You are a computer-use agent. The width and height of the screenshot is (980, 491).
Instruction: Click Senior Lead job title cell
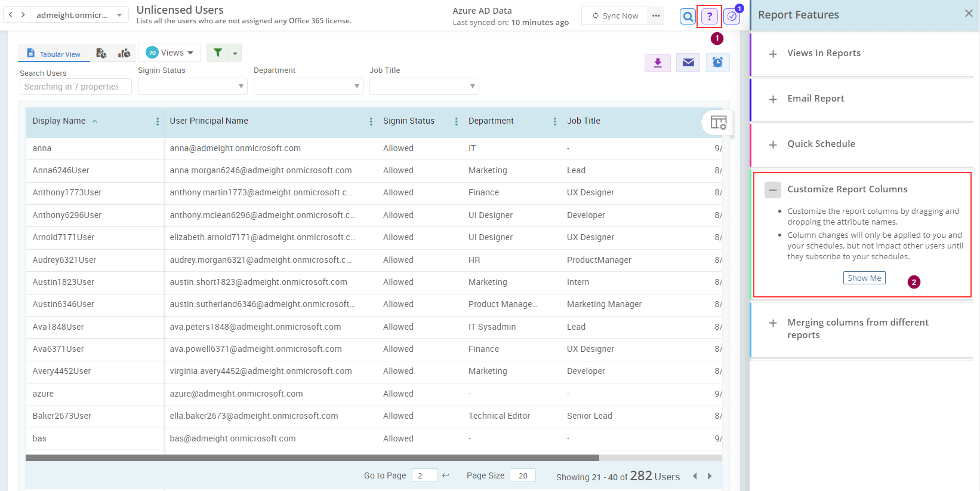(x=590, y=416)
